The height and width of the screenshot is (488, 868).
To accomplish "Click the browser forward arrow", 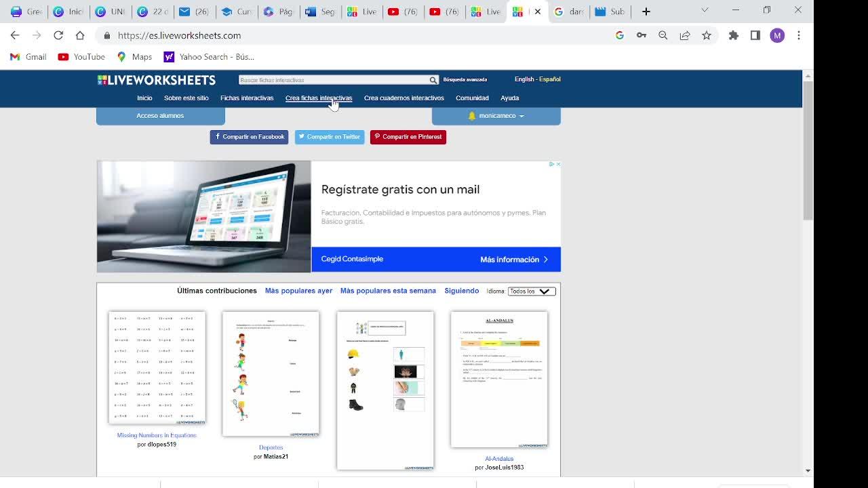I will (37, 35).
